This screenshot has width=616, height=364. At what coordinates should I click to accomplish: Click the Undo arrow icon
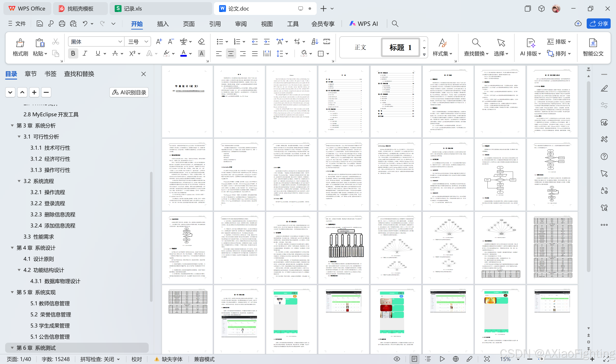(x=85, y=24)
